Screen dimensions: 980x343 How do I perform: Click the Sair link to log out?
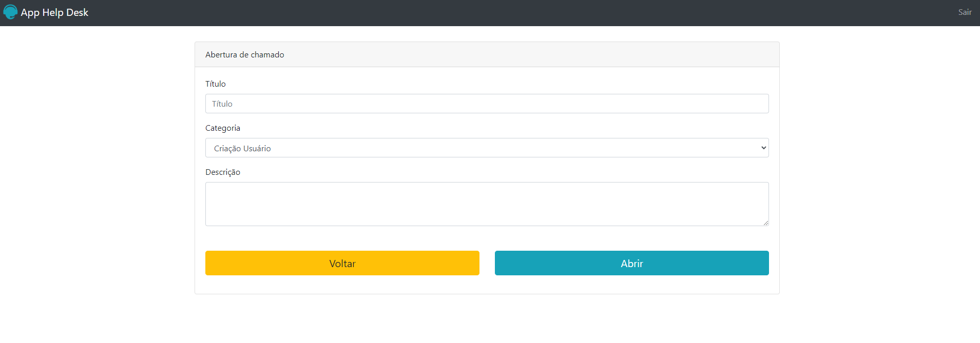pos(964,12)
